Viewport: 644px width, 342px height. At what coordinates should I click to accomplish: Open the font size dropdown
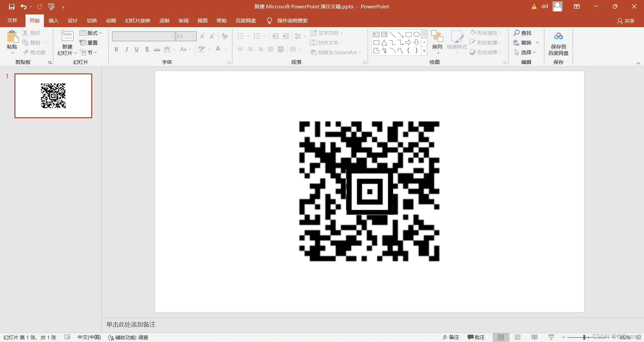[x=193, y=36]
